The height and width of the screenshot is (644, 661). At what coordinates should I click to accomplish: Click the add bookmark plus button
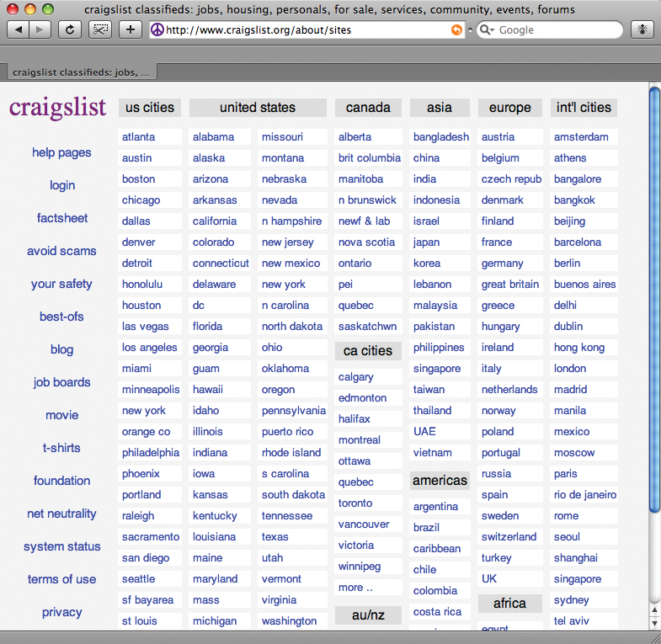click(130, 29)
